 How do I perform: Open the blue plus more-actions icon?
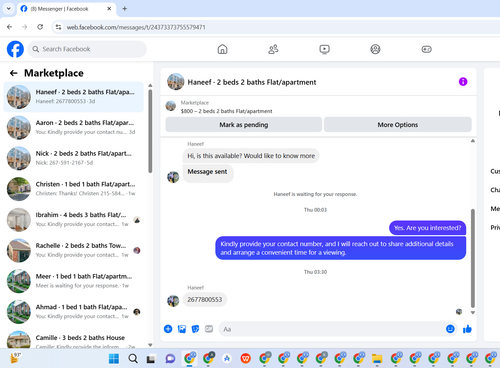168,329
